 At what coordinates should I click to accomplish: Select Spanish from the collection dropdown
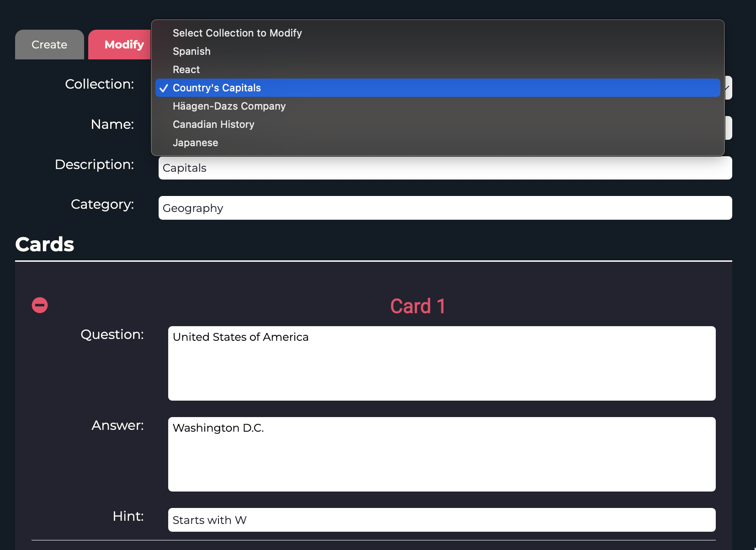click(x=192, y=51)
